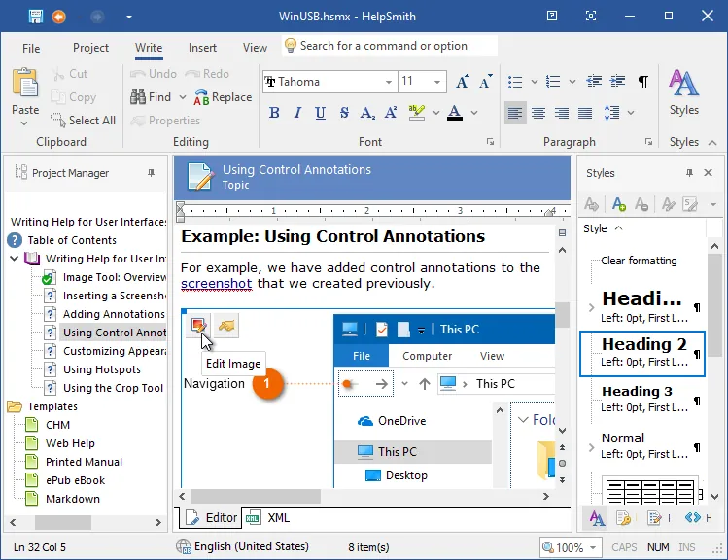Follow the screenshot hyperlink in the text
Screen dimensions: 728x560
click(217, 283)
